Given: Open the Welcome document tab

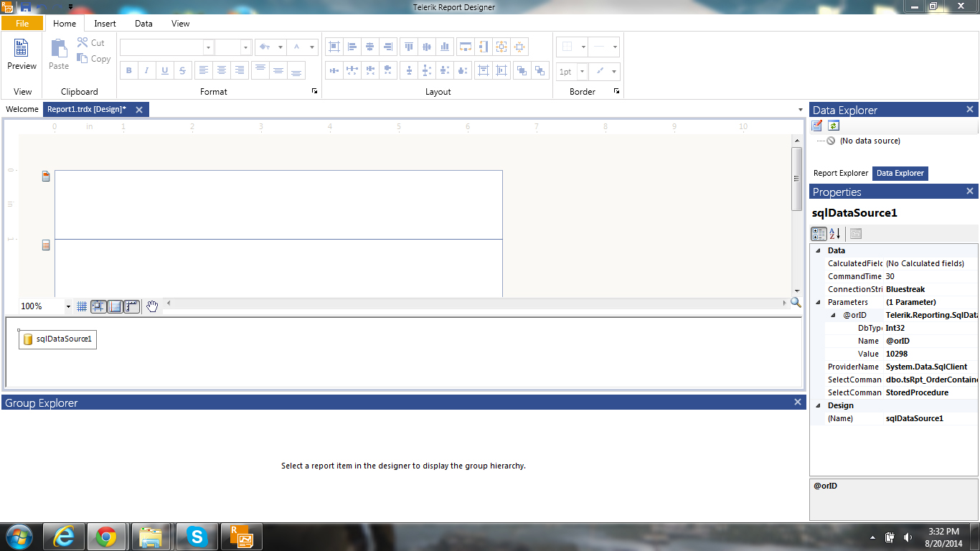Looking at the screenshot, I should [22, 110].
